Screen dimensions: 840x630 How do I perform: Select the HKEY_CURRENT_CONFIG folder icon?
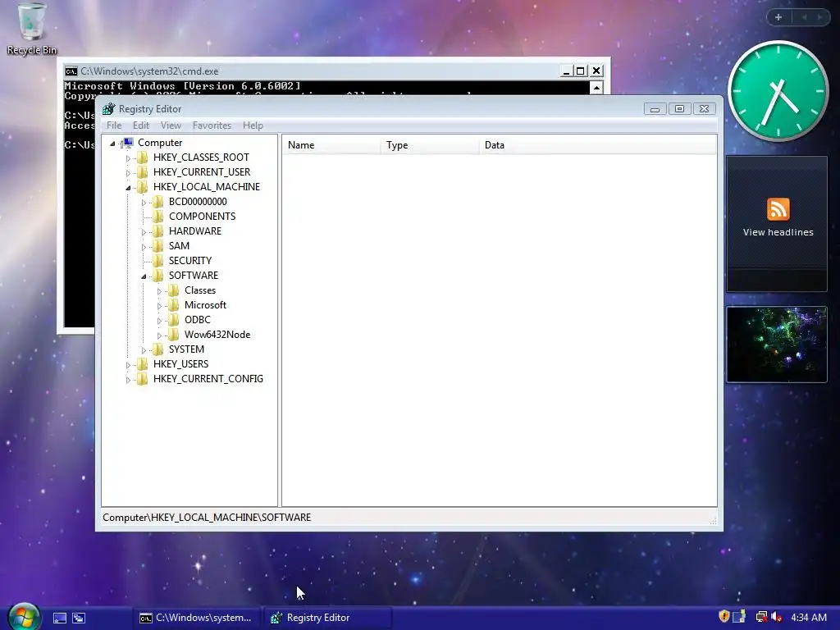[x=143, y=379]
